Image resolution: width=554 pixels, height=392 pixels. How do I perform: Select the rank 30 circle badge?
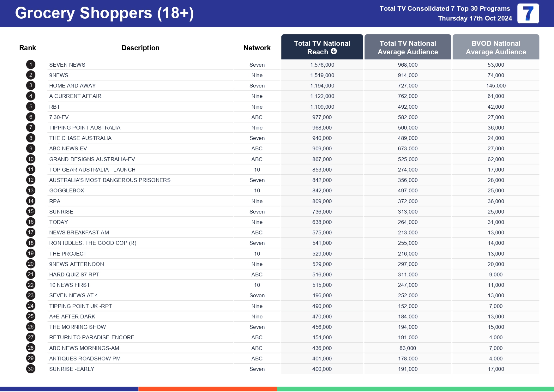coord(31,369)
